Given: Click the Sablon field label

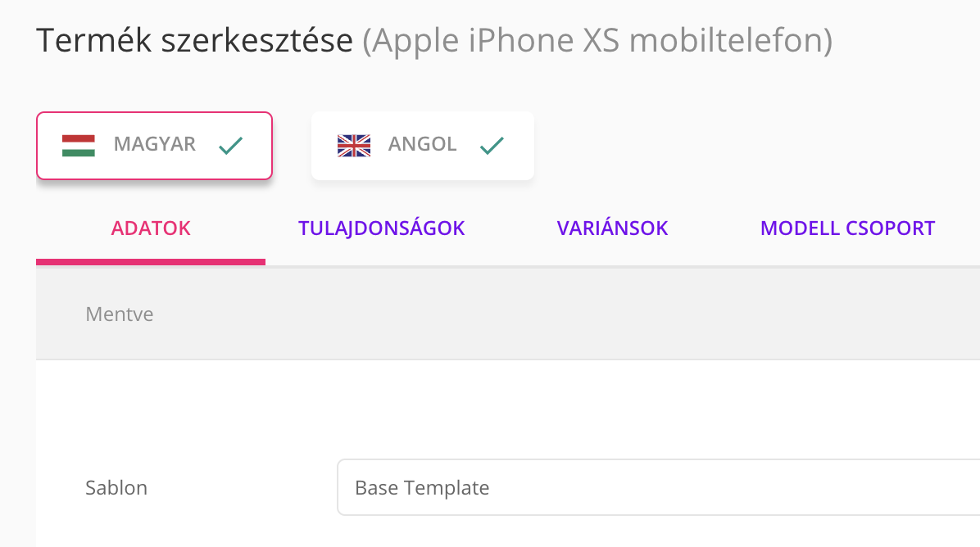Looking at the screenshot, I should [116, 488].
